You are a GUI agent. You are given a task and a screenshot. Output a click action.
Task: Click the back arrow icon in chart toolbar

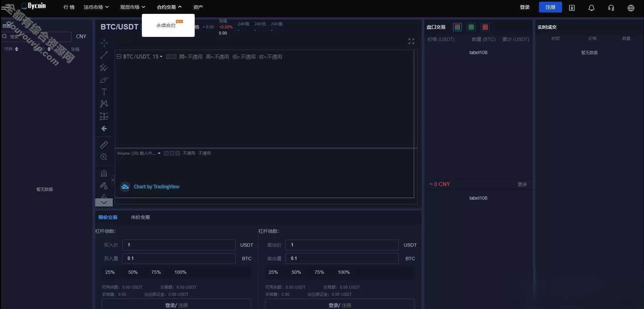coord(104,129)
